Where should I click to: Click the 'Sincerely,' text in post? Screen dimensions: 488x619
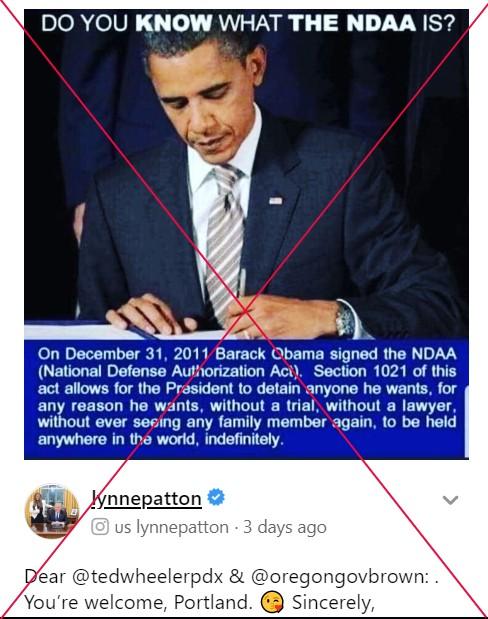333,603
